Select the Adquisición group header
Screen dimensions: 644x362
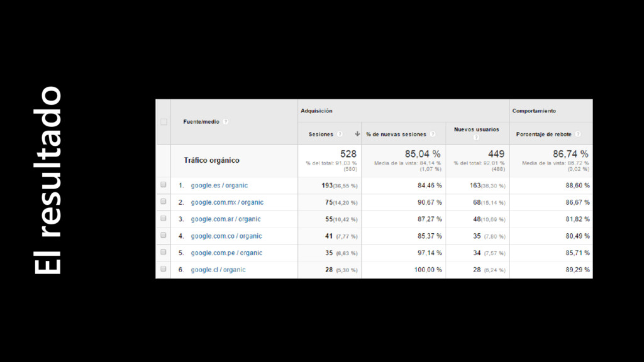pyautogui.click(x=316, y=111)
